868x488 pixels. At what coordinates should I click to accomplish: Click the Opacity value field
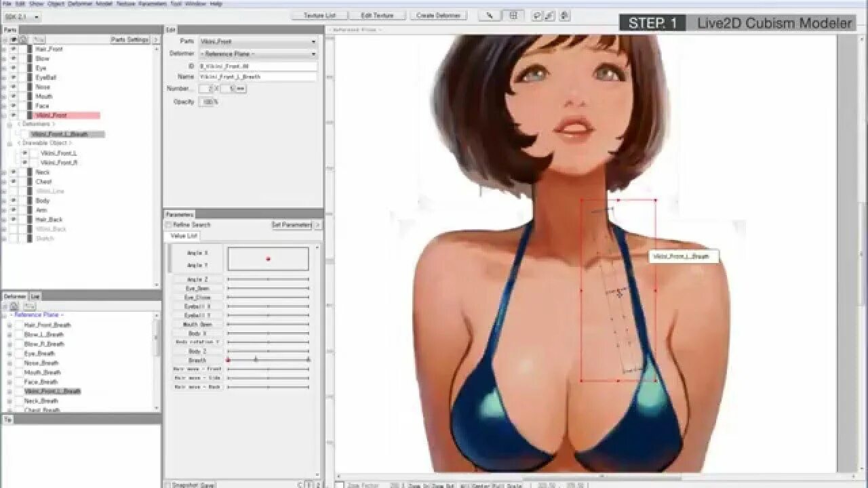point(205,102)
